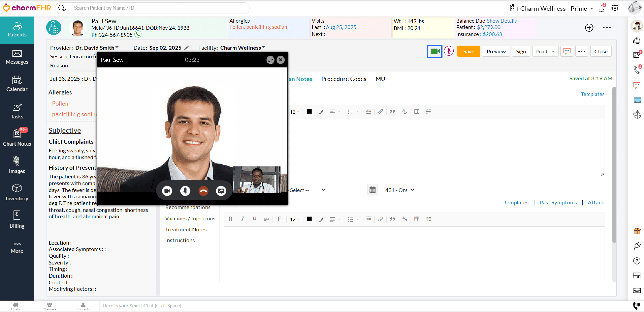Expand the 431 - Onset code dropdown
Image resolution: width=644 pixels, height=312 pixels.
[x=399, y=190]
